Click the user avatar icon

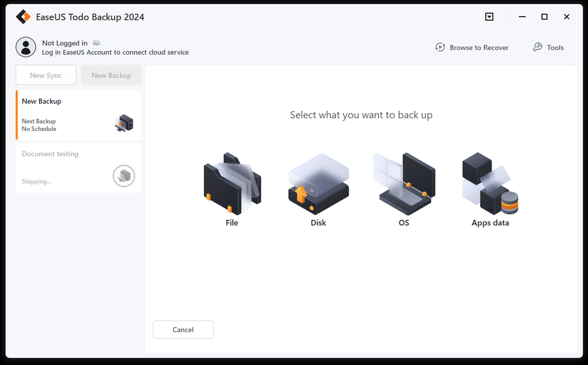[26, 47]
